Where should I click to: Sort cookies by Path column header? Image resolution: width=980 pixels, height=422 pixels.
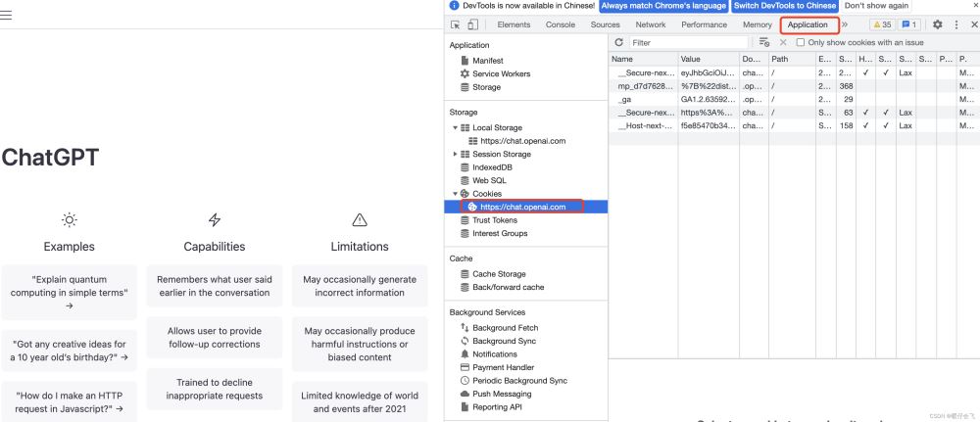[792, 60]
